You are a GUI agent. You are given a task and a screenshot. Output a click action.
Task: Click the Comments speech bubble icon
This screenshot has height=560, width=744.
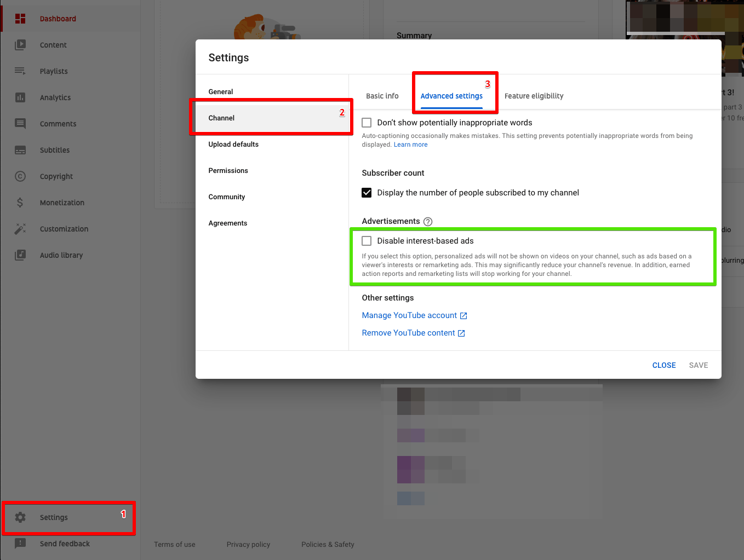pos(20,124)
